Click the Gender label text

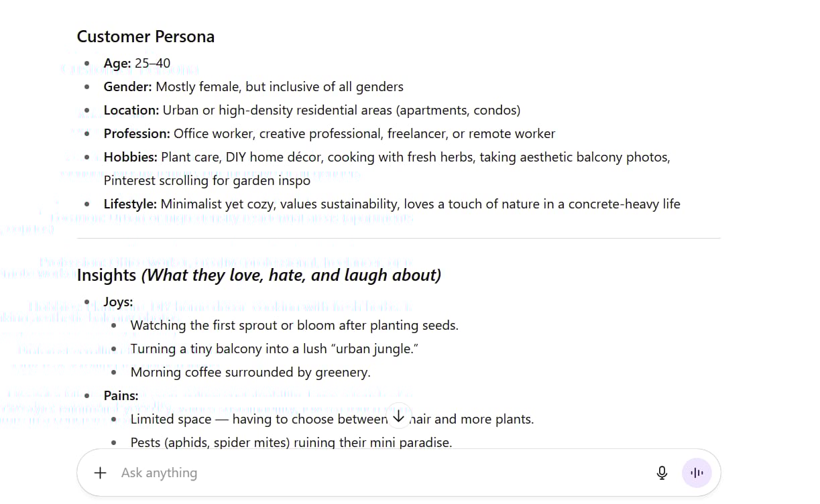(x=128, y=86)
